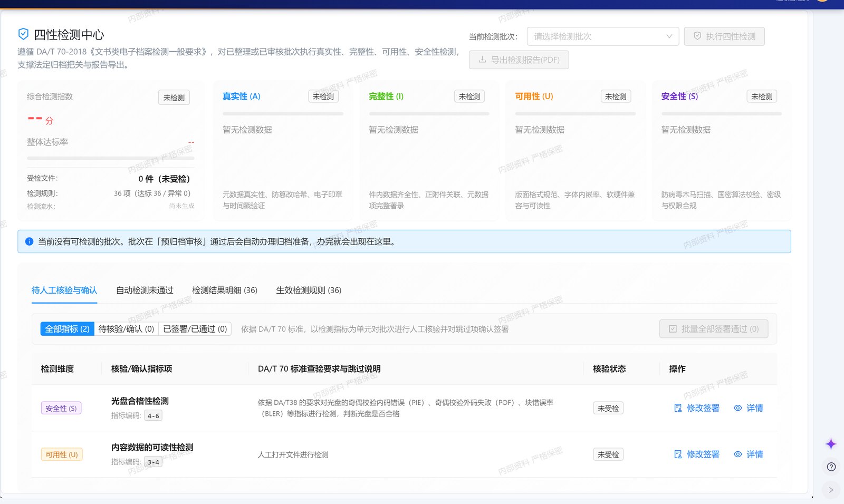Viewport: 844px width, 504px height.
Task: Click the 执行四性检测 button
Action: click(724, 36)
